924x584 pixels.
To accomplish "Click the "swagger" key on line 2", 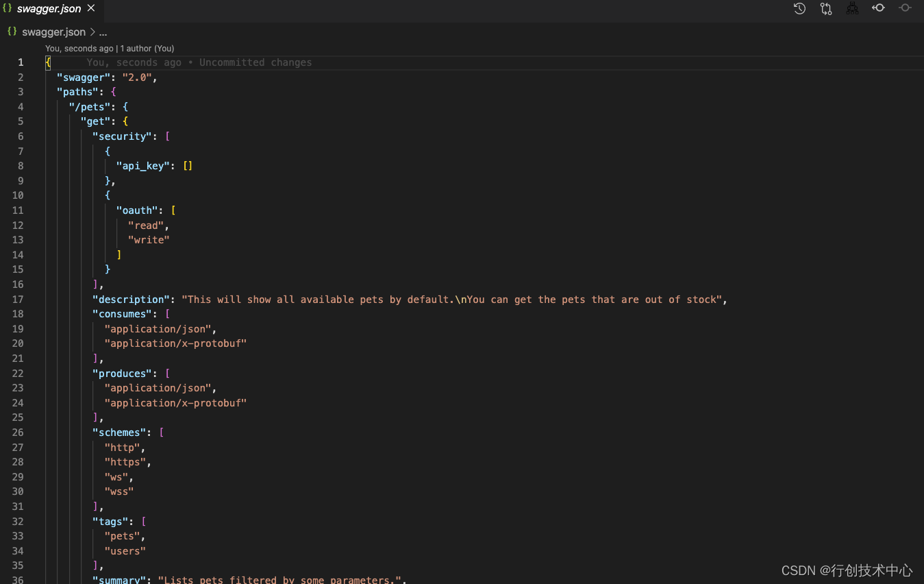I will tap(84, 77).
